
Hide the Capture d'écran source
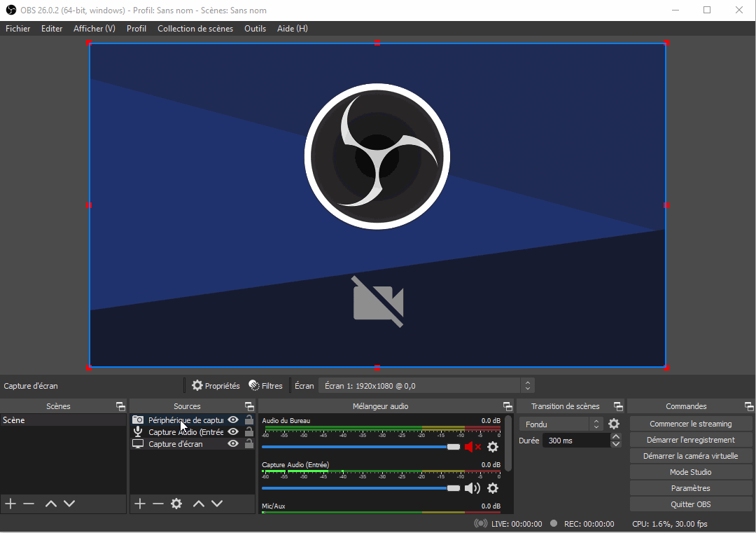[x=233, y=444]
